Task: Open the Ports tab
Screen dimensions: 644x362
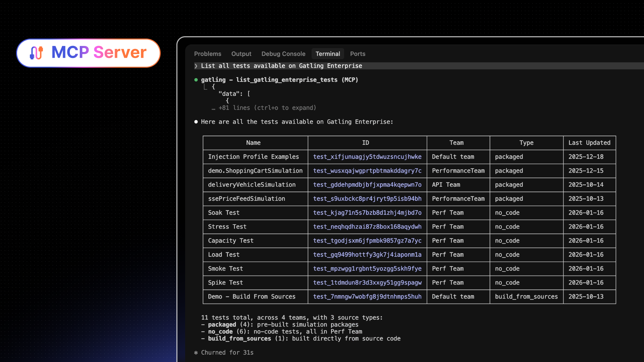Action: point(358,54)
